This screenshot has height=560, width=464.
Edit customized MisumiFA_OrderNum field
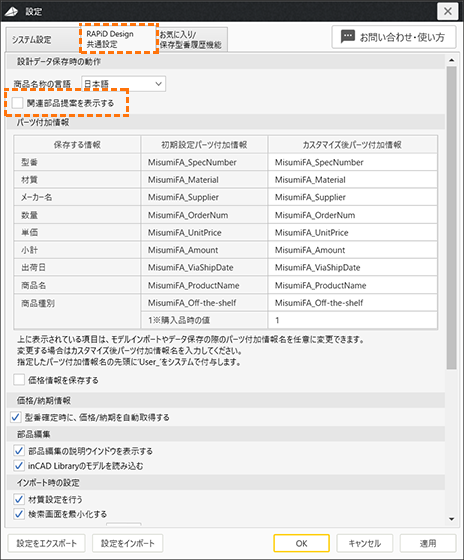coord(353,215)
